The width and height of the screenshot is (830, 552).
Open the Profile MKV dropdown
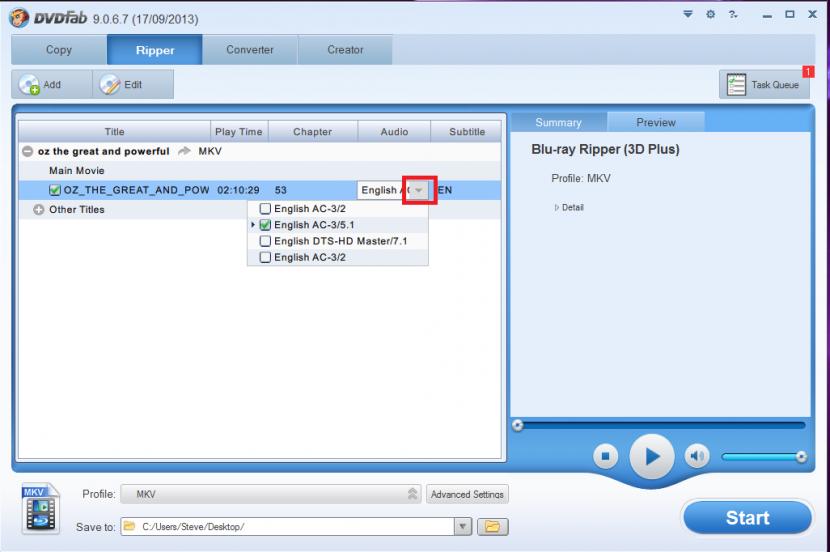tap(271, 494)
